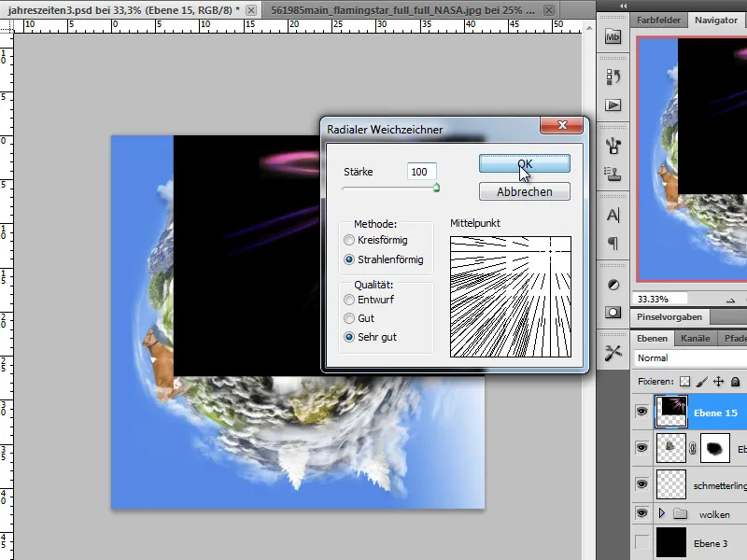This screenshot has height=560, width=747.
Task: Open the Clone Source stamp panel icon
Action: tap(613, 175)
